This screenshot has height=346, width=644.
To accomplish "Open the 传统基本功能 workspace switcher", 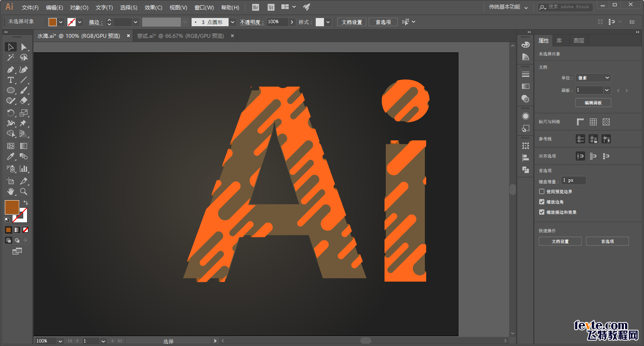I will tap(508, 7).
